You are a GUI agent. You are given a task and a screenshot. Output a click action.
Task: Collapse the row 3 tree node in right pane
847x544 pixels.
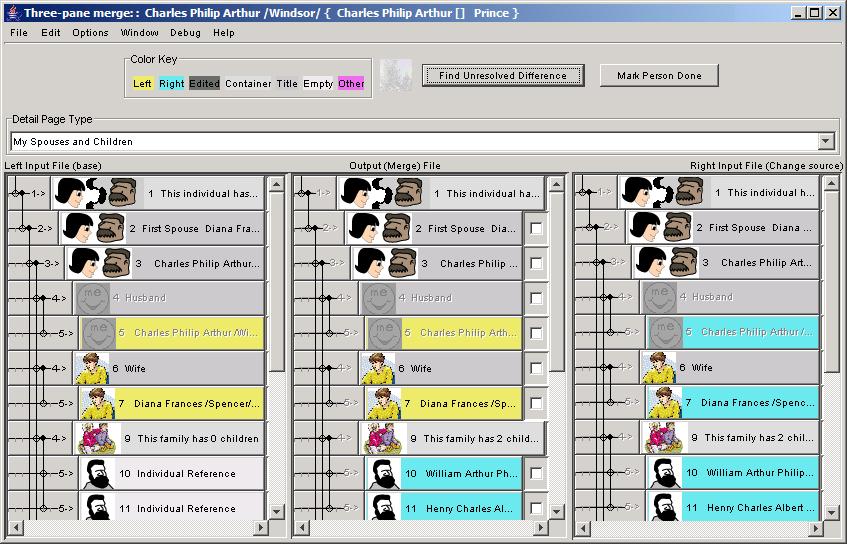[x=596, y=263]
